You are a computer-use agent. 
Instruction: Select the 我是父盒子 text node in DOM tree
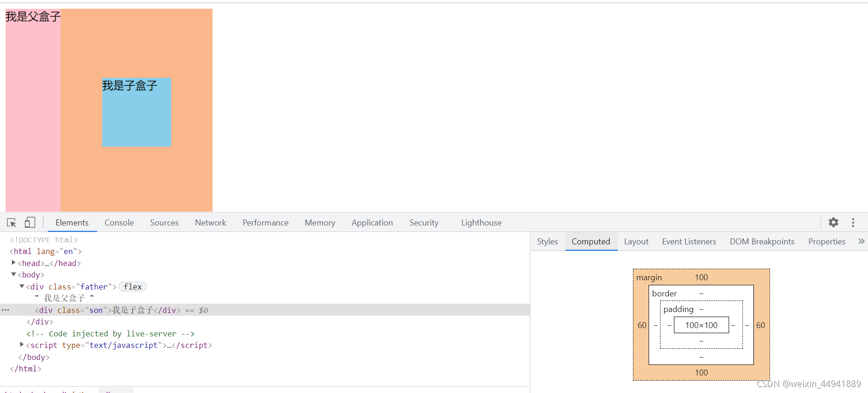click(x=64, y=298)
